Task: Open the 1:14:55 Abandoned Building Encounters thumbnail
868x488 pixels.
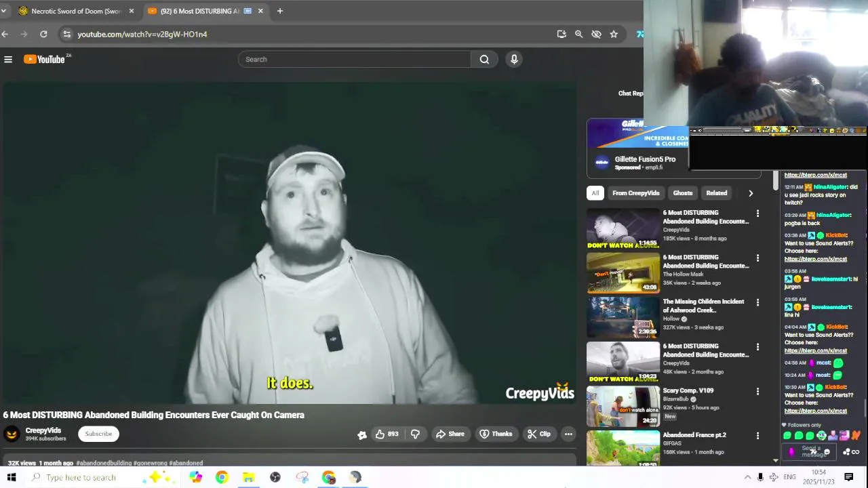Action: (623, 228)
